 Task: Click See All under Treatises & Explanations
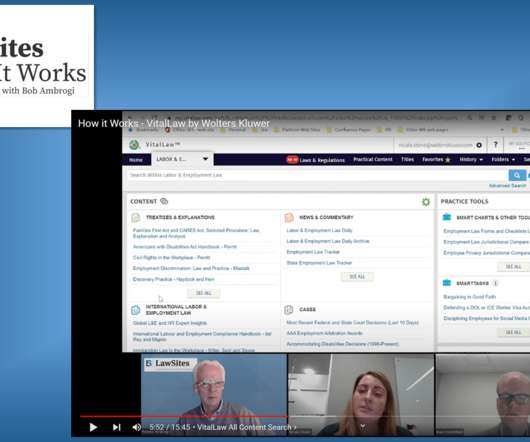click(203, 293)
